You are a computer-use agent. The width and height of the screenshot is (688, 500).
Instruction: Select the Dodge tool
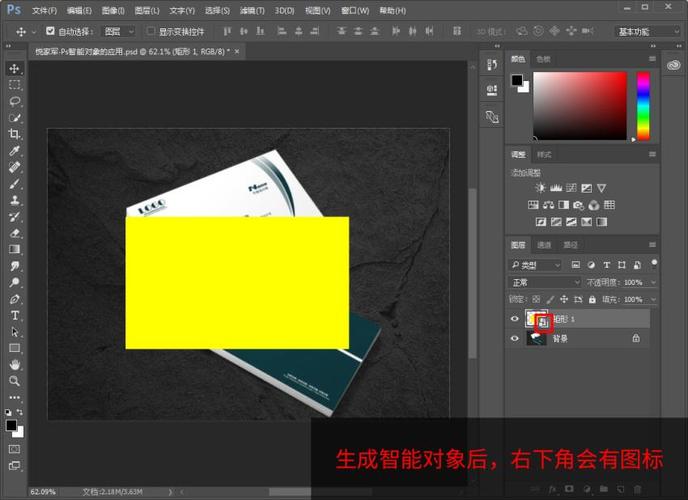[x=14, y=282]
